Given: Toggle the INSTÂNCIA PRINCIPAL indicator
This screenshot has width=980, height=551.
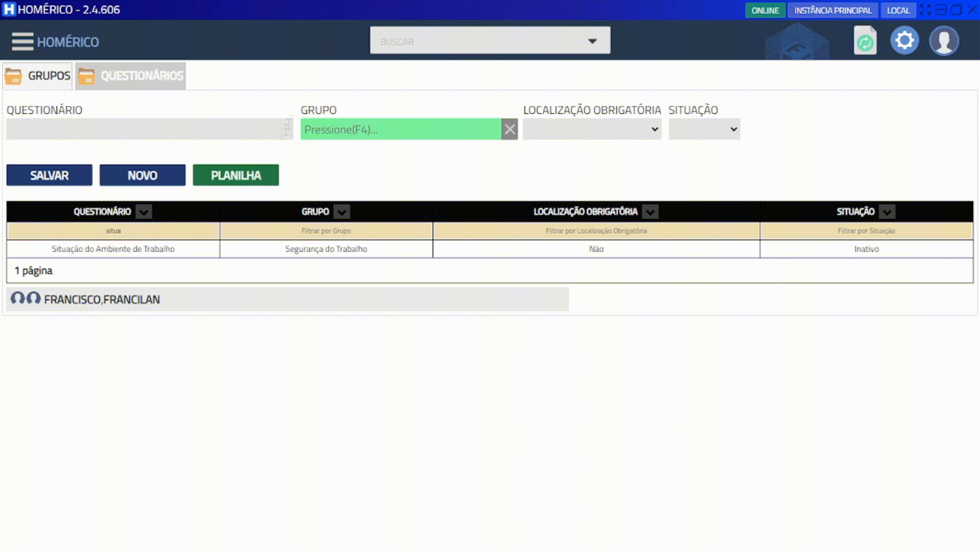Looking at the screenshot, I should 832,10.
